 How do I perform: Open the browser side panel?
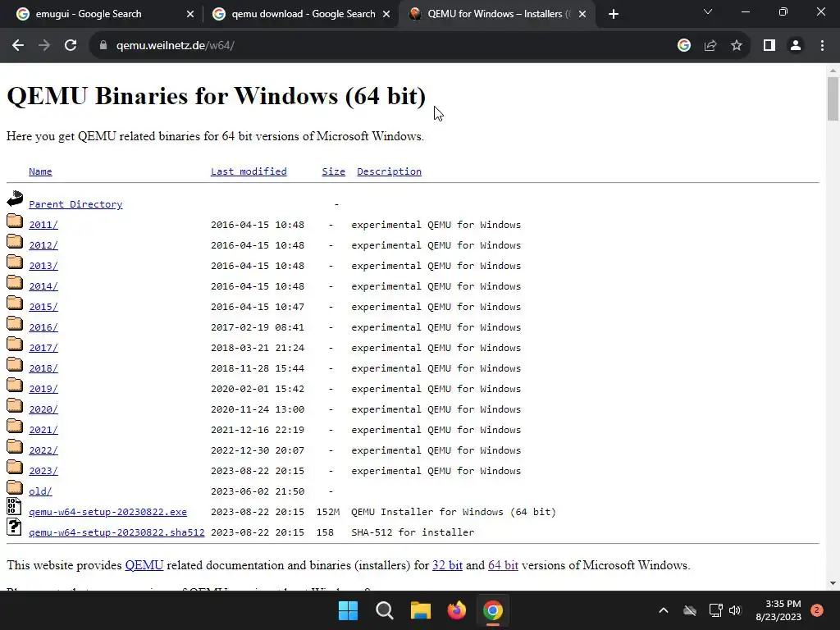click(x=769, y=46)
